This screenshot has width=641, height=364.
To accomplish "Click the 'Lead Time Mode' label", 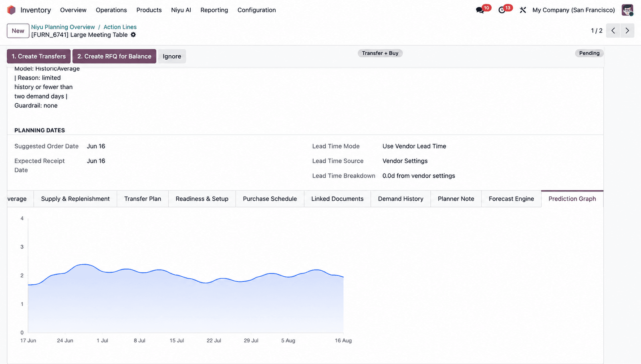I will [336, 146].
